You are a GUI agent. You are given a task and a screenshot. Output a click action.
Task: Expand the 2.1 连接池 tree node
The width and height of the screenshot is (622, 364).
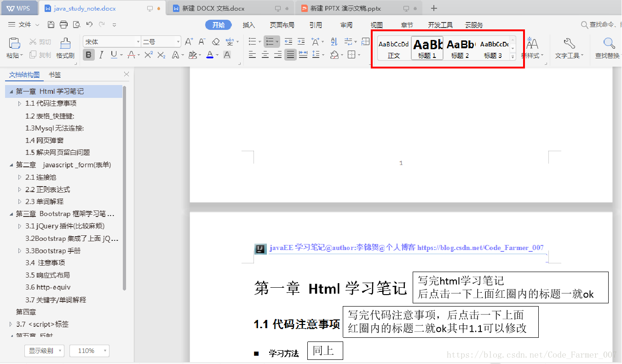click(x=20, y=177)
